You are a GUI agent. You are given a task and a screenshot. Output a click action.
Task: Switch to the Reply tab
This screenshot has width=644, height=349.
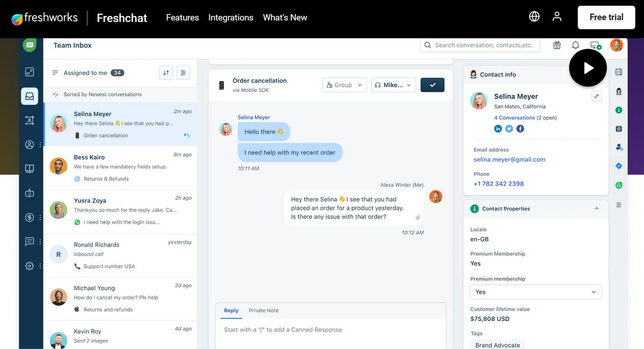(231, 310)
